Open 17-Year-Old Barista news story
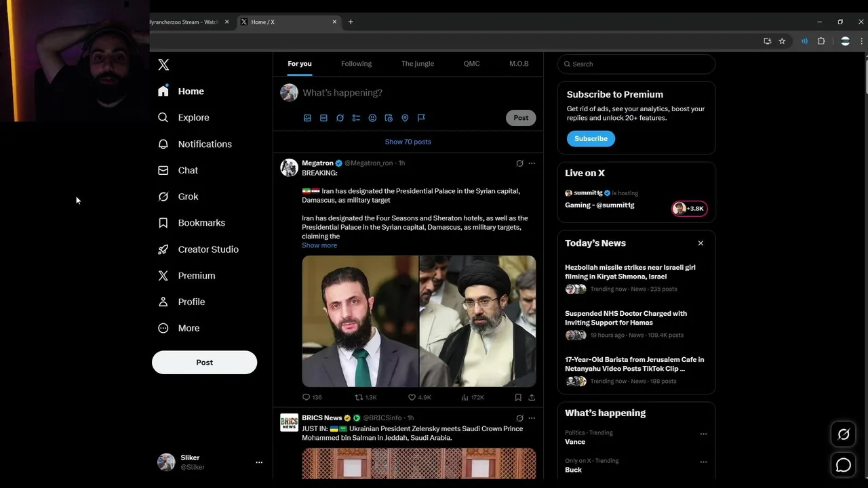This screenshot has height=488, width=868. (636, 371)
